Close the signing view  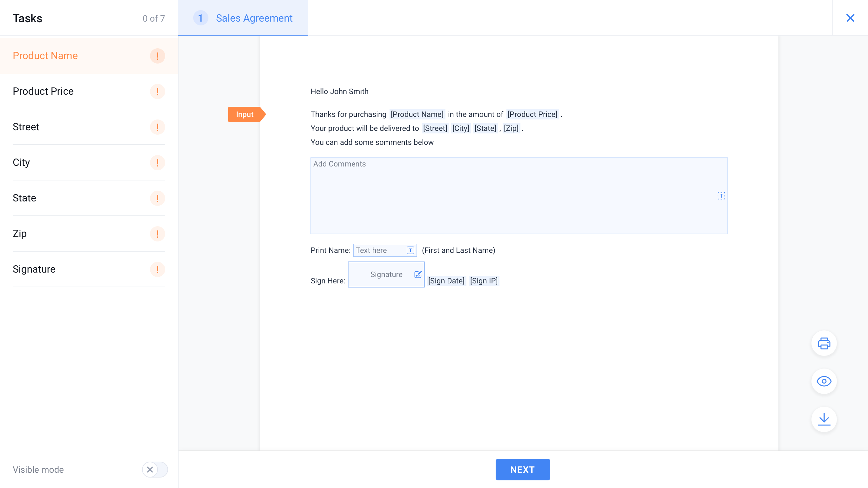pos(850,18)
